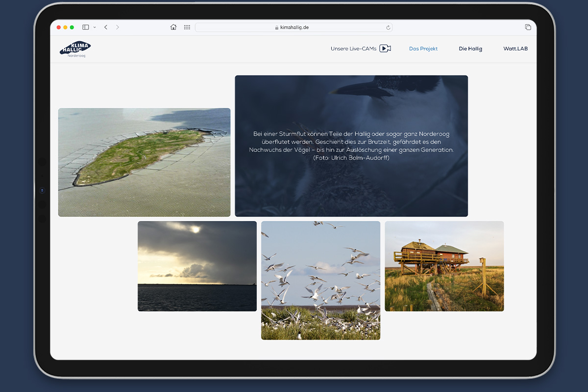Expand the sidebar dropdown chevron
The height and width of the screenshot is (392, 588).
(x=95, y=27)
